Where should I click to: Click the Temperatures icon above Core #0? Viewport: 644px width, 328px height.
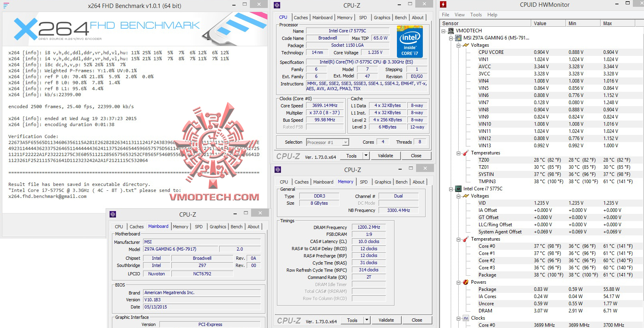(x=466, y=239)
